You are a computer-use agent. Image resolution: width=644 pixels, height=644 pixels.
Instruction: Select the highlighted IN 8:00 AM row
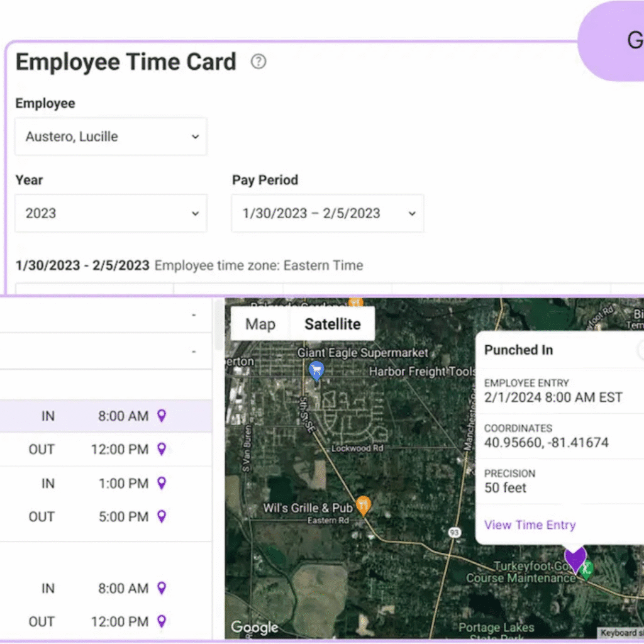[x=94, y=416]
